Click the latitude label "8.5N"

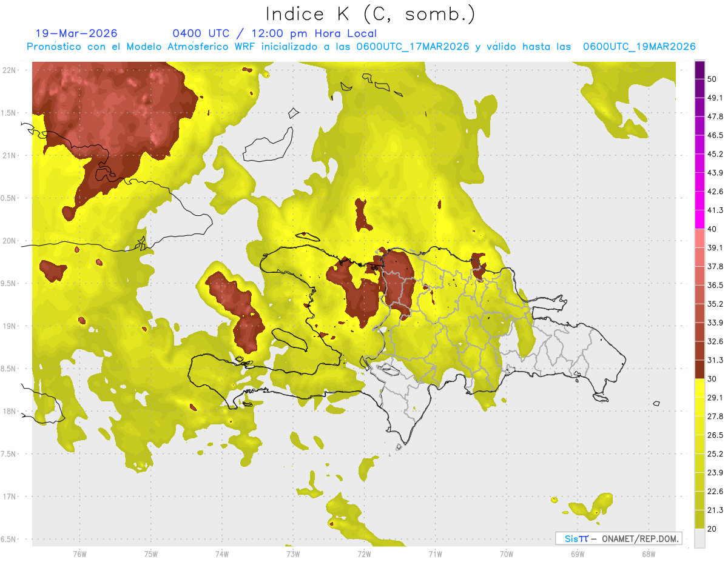tap(9, 369)
